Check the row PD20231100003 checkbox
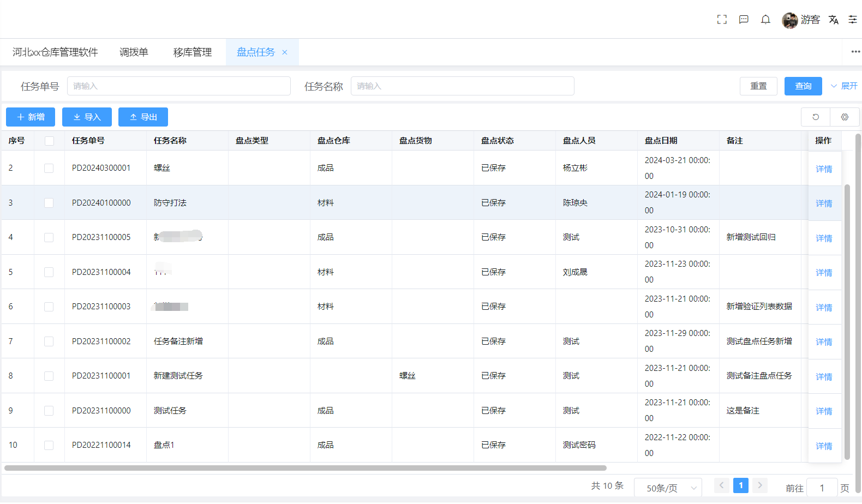Viewport: 862px width, 504px height. click(49, 307)
